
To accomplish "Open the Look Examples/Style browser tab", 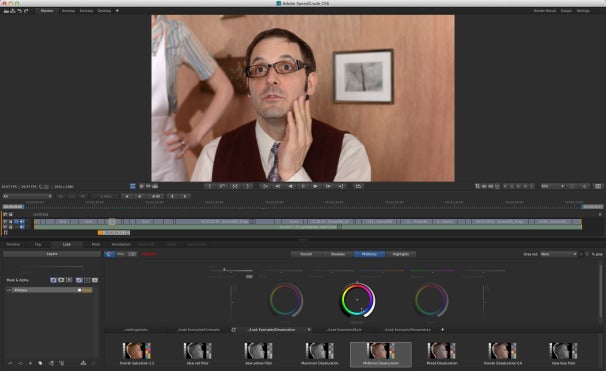I will click(x=345, y=330).
